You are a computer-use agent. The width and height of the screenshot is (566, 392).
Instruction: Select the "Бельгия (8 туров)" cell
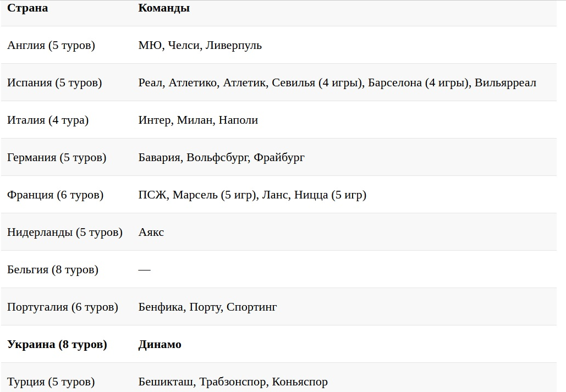(53, 270)
